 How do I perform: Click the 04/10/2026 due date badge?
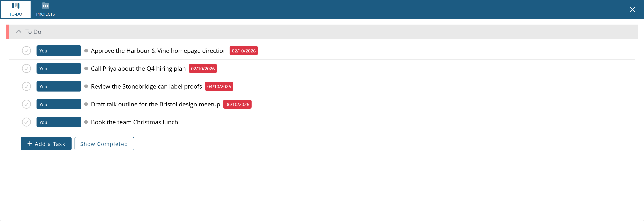pyautogui.click(x=219, y=86)
